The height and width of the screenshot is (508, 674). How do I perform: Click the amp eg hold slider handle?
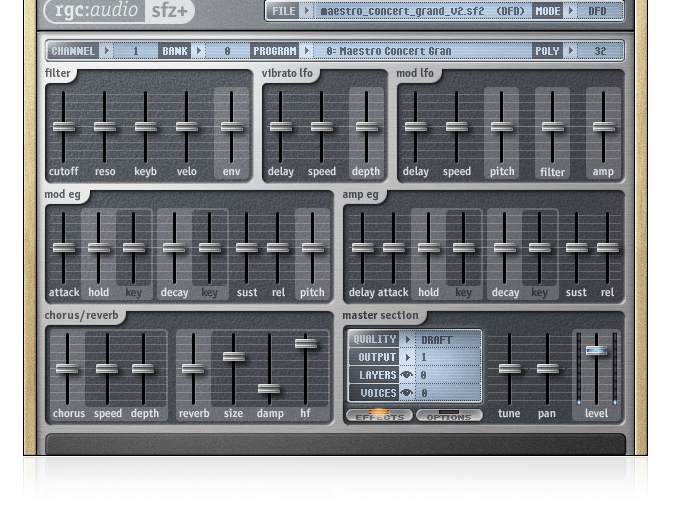tap(429, 248)
